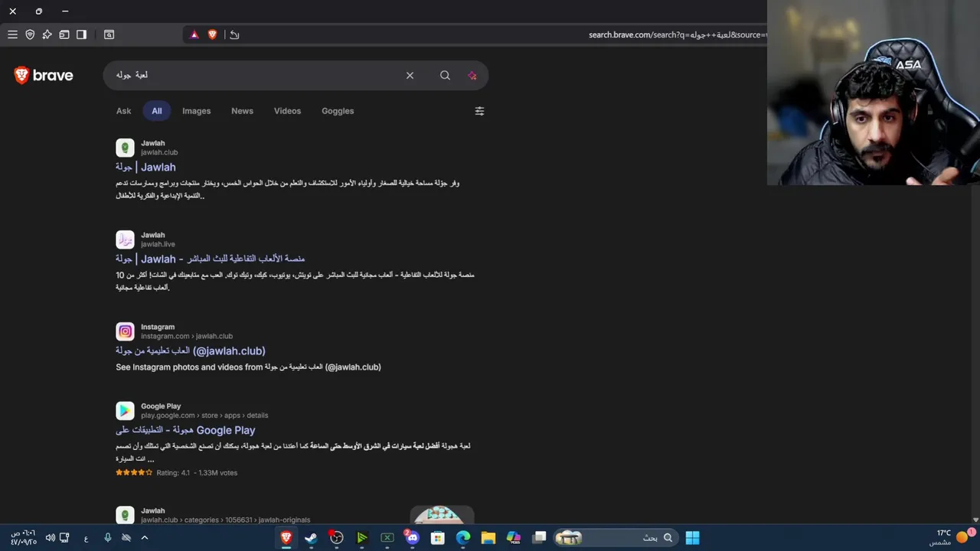This screenshot has height=551, width=980.
Task: Click the microphone tray icon
Action: tap(107, 538)
